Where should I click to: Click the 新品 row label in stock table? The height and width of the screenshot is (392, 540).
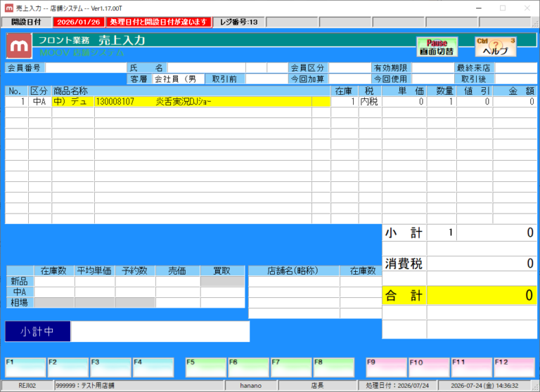click(20, 281)
